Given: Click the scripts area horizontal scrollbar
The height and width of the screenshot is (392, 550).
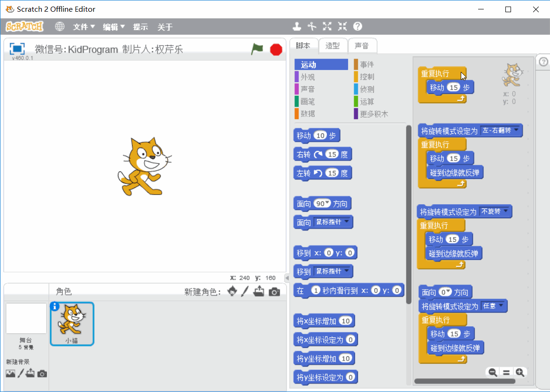Looking at the screenshot, I should point(465,381).
